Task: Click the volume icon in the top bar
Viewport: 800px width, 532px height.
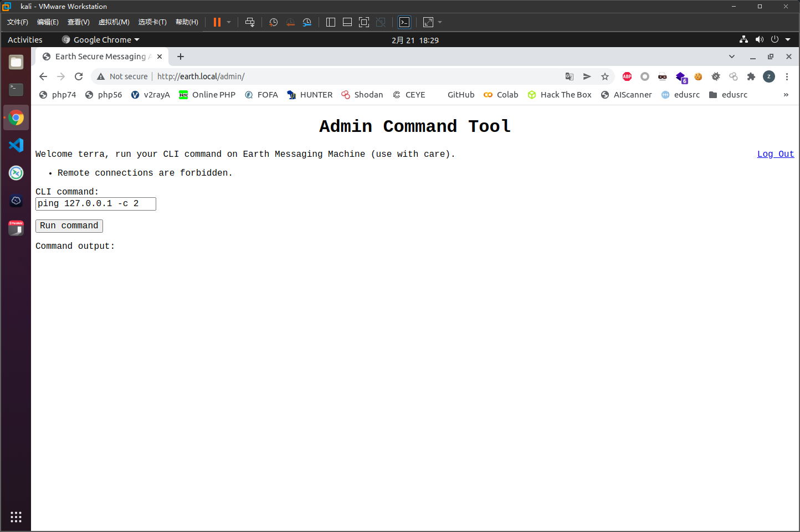Action: tap(759, 39)
